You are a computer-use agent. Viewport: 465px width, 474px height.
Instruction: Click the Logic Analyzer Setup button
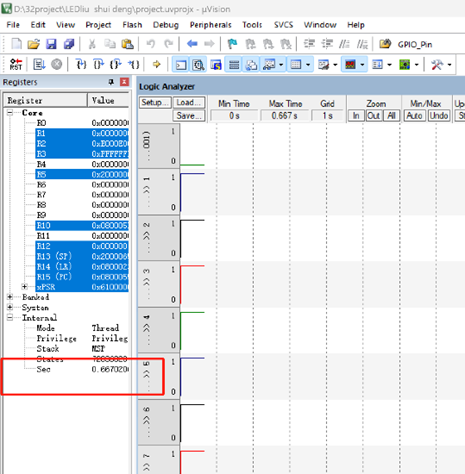[155, 102]
